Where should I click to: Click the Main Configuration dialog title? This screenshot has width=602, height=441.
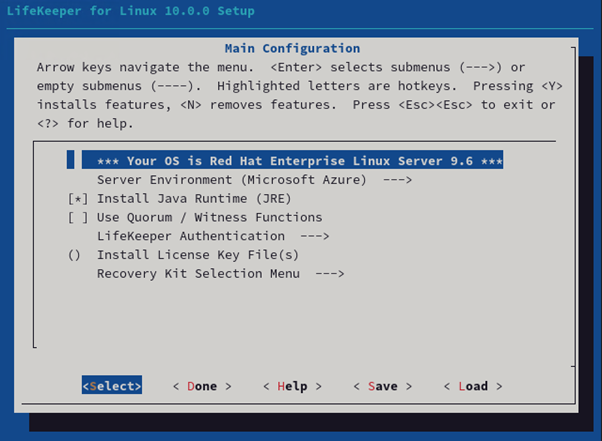pyautogui.click(x=292, y=48)
